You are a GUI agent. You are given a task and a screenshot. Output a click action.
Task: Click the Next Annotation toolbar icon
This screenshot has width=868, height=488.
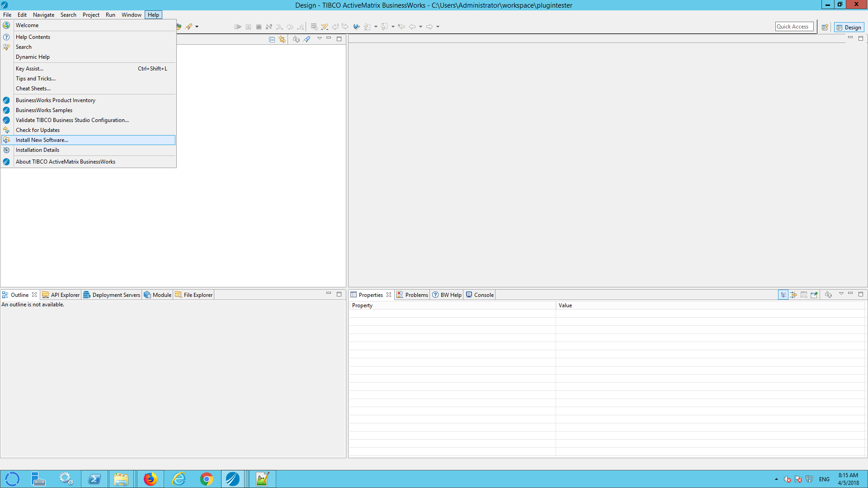click(x=367, y=27)
